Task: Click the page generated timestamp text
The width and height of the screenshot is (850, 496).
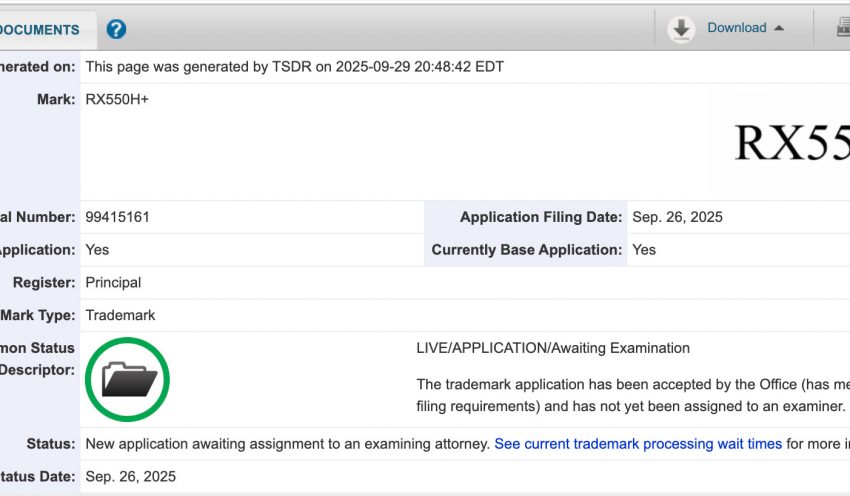Action: tap(295, 67)
